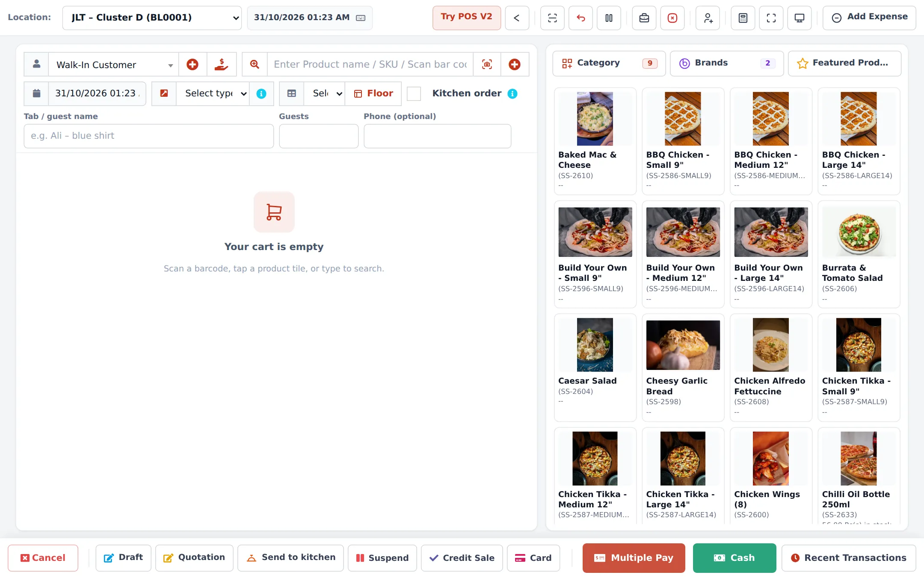The image size is (924, 578).
Task: Open the Select type dropdown
Action: click(x=213, y=94)
